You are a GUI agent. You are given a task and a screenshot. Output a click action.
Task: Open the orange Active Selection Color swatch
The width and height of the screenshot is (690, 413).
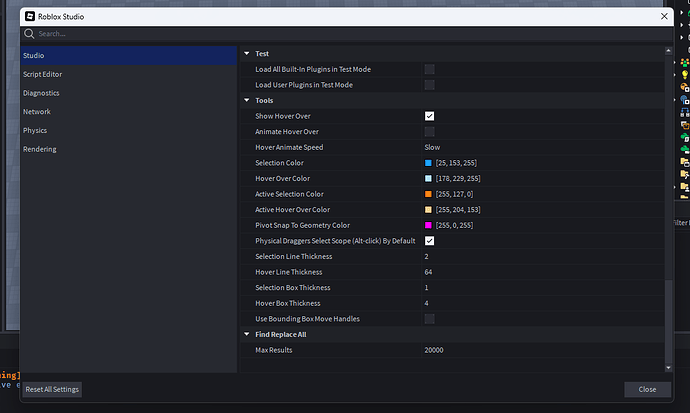click(428, 194)
